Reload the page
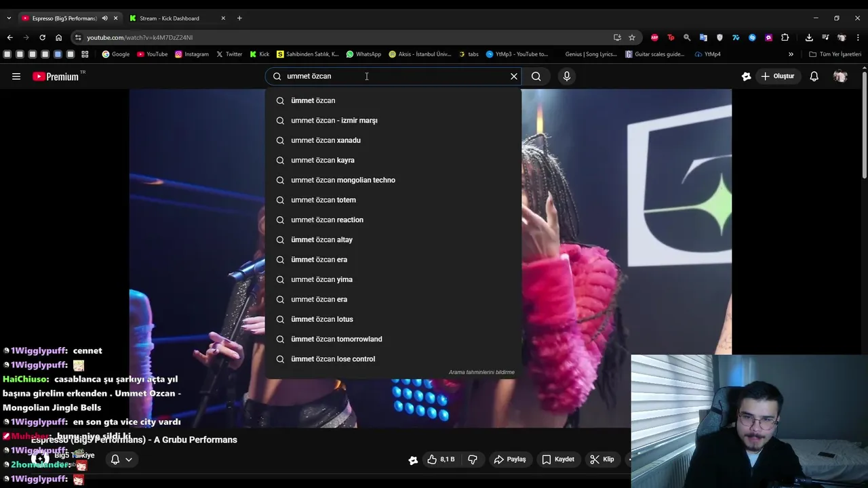The image size is (868, 488). (x=42, y=37)
